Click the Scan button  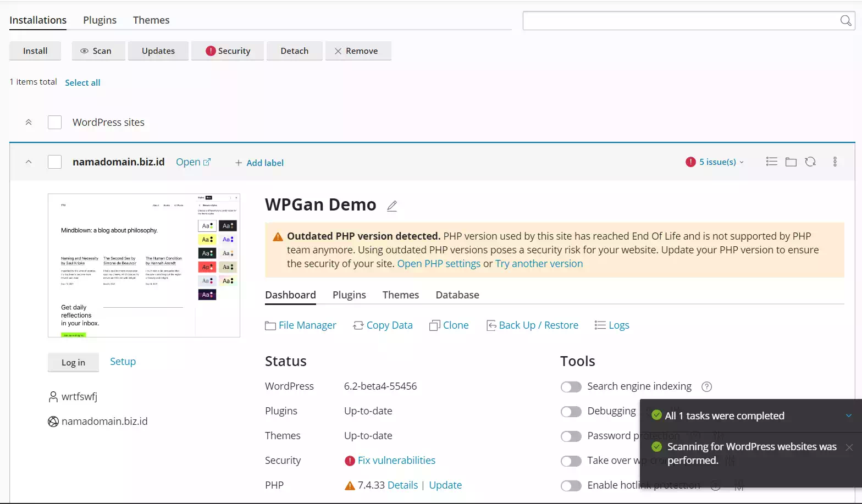pyautogui.click(x=98, y=51)
